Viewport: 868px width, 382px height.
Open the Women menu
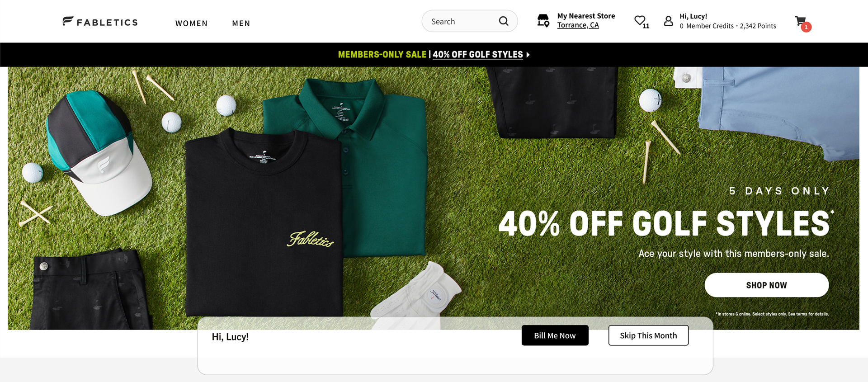click(x=191, y=24)
